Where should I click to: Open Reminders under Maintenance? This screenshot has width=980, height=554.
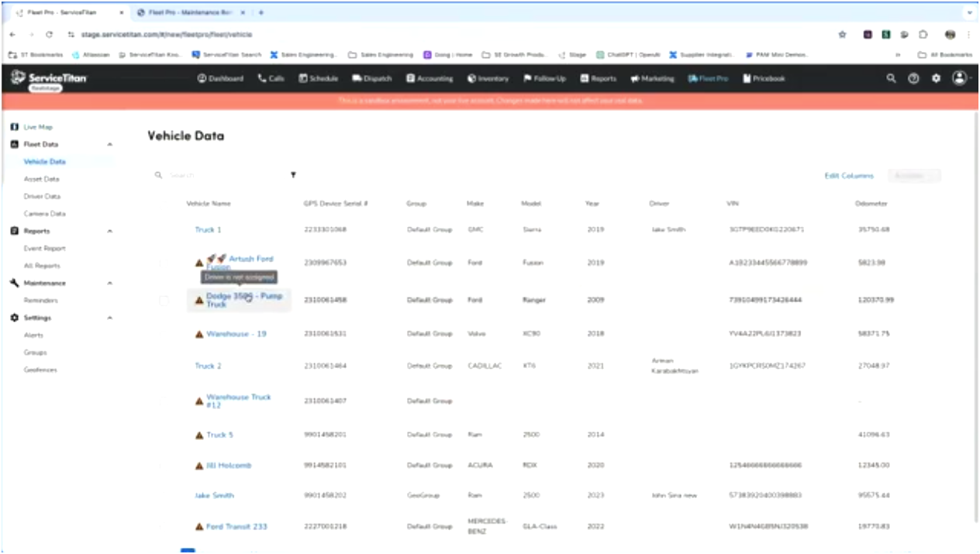click(41, 301)
